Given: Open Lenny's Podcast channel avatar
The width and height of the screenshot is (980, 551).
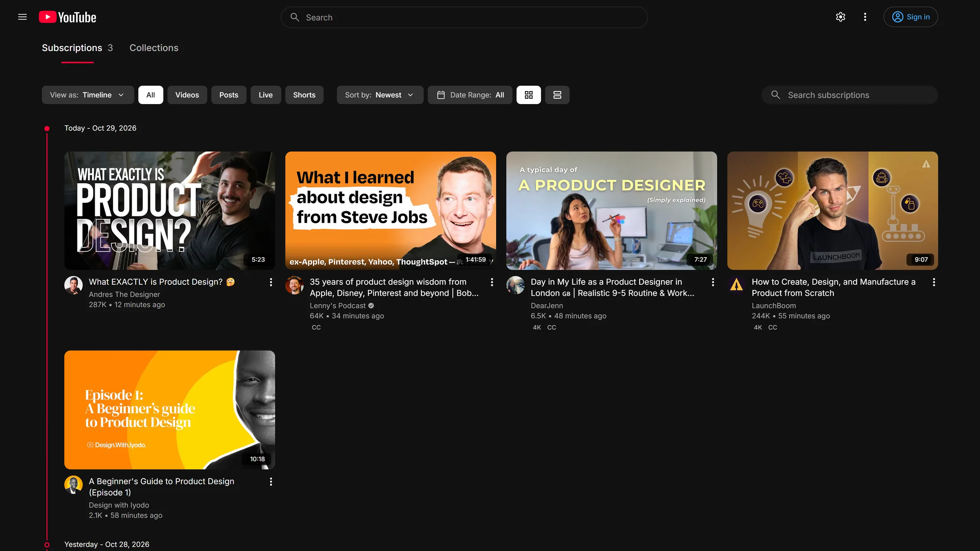Looking at the screenshot, I should pos(294,285).
